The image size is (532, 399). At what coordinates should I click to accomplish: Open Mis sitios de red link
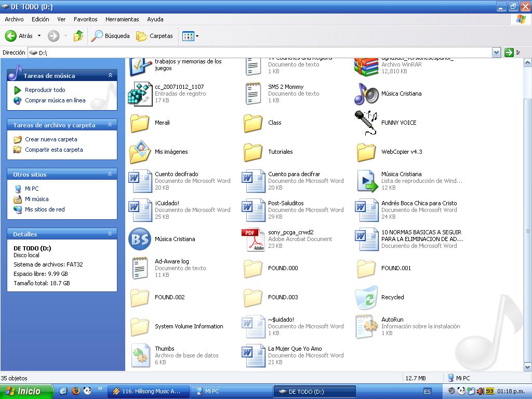point(45,210)
